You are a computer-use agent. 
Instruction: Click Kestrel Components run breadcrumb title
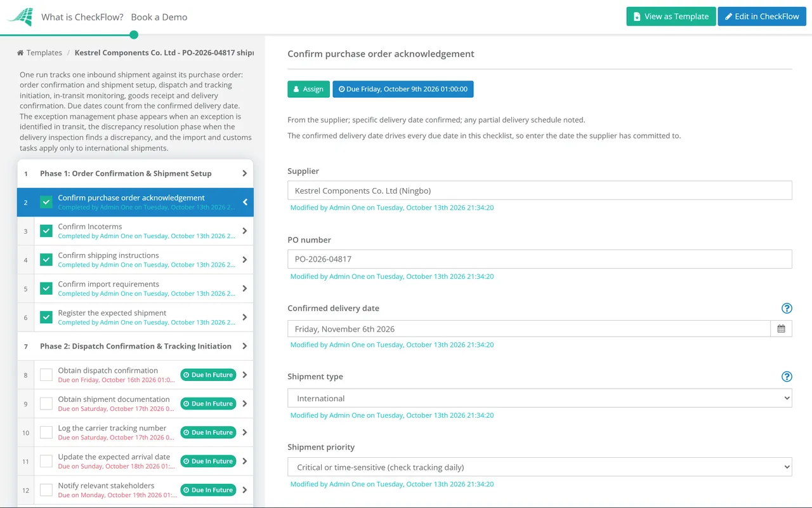pos(164,53)
